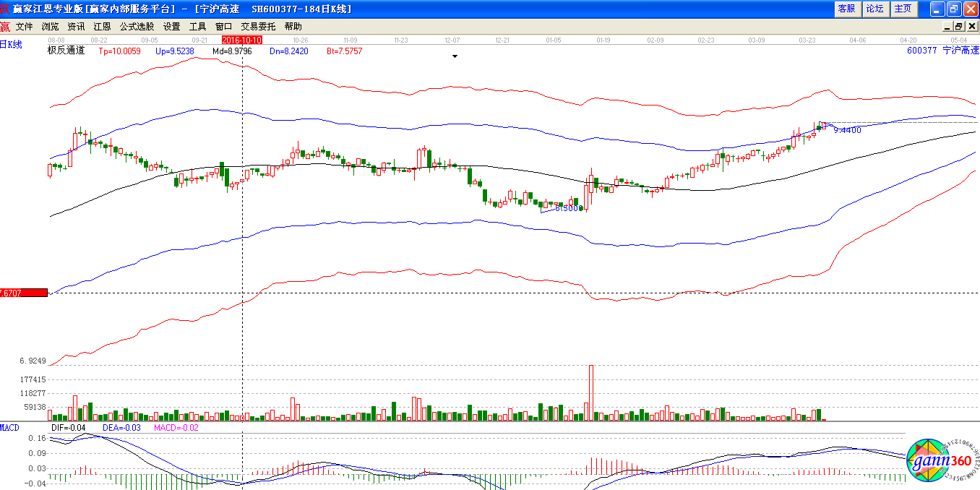The height and width of the screenshot is (490, 980).
Task: Click the highlighted 2016-10-10 date marker
Action: (241, 40)
